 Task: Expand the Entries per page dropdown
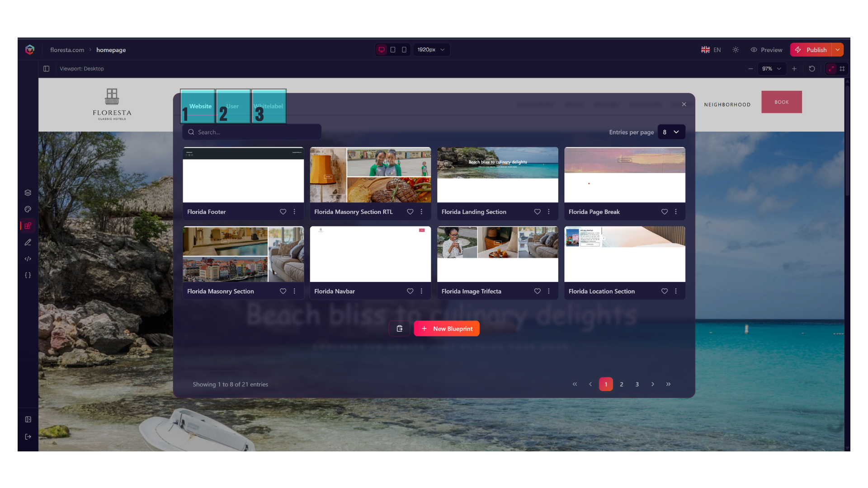[671, 132]
